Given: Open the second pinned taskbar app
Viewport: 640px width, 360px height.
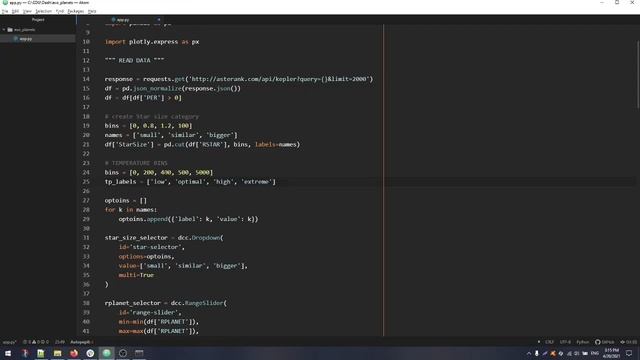Looking at the screenshot, I should [x=24, y=353].
